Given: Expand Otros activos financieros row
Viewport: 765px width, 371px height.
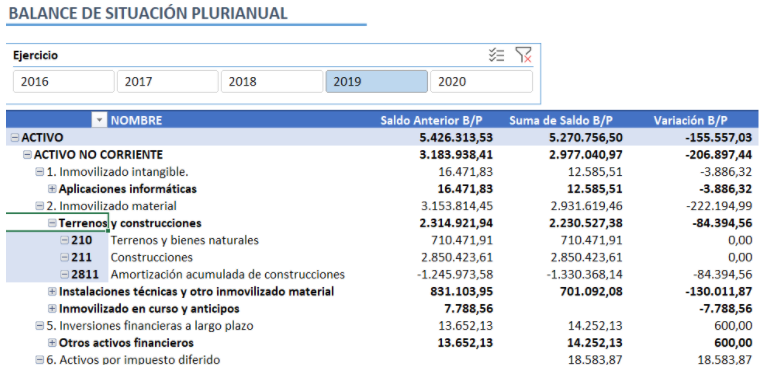Looking at the screenshot, I should 52,343.
